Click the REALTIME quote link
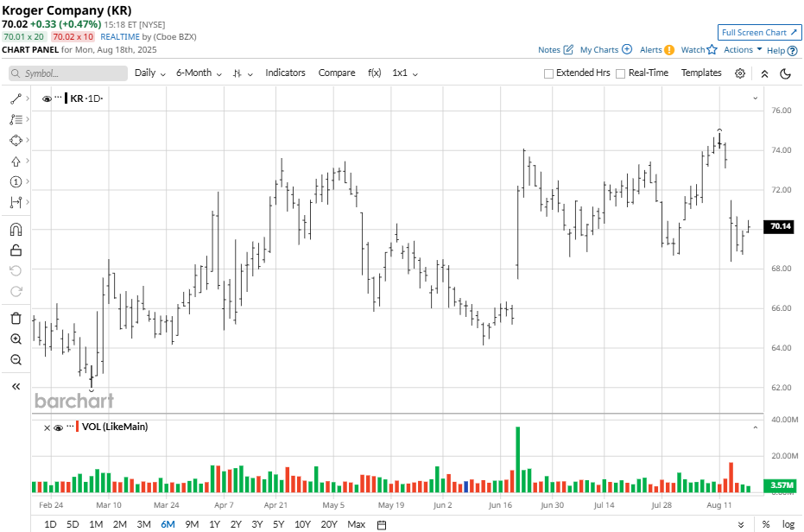Viewport: 804px width, 532px height. (x=120, y=37)
